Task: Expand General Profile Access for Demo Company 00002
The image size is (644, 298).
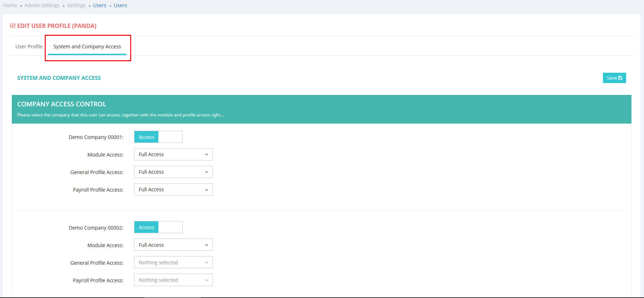Action: click(173, 263)
